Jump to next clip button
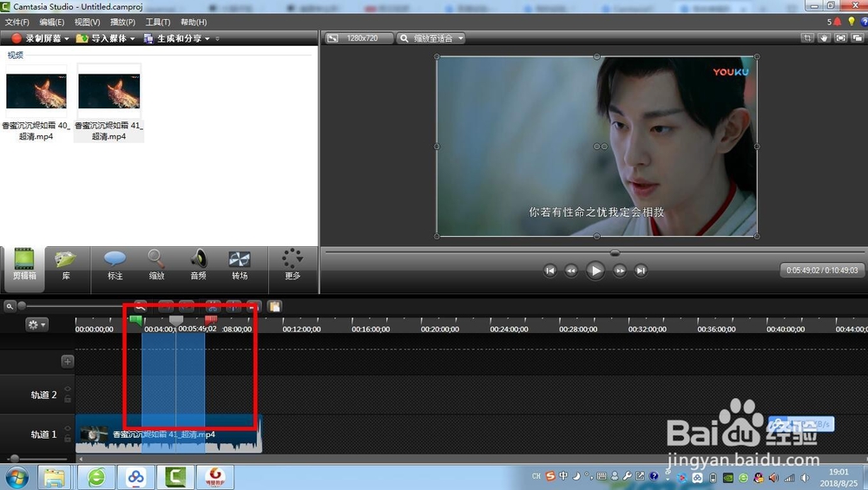 click(x=641, y=271)
